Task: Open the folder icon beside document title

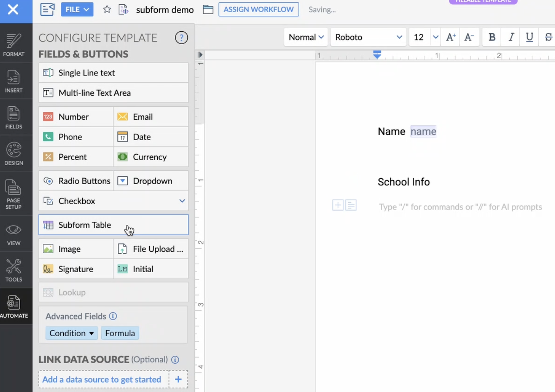Action: 208,9
